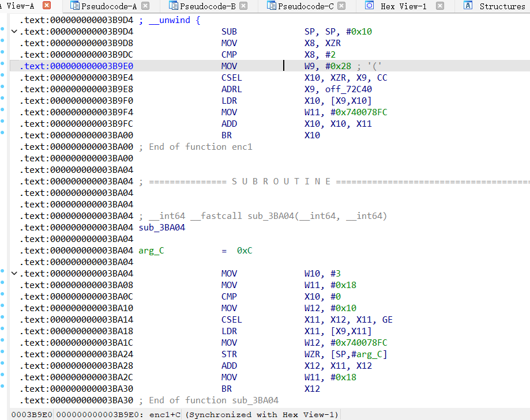Image resolution: width=530 pixels, height=420 pixels.
Task: Toggle breakpoint dot at address 3BA30
Action: click(2, 386)
